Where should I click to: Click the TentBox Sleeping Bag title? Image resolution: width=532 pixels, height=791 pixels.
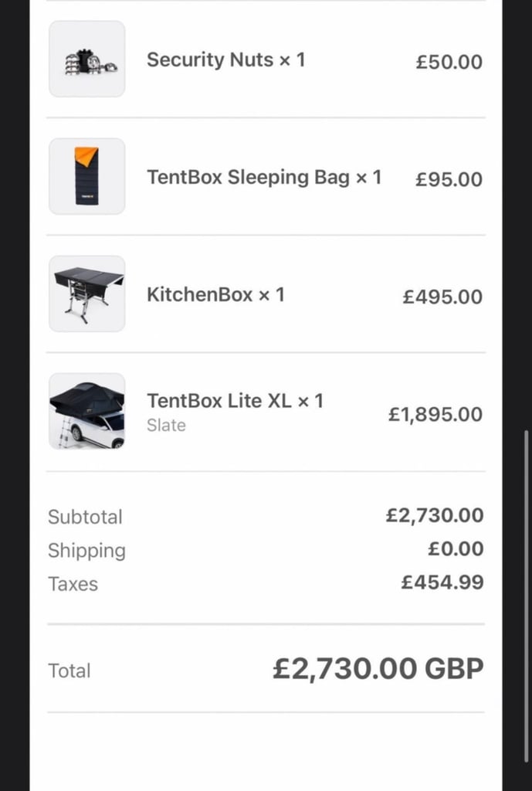(x=264, y=177)
